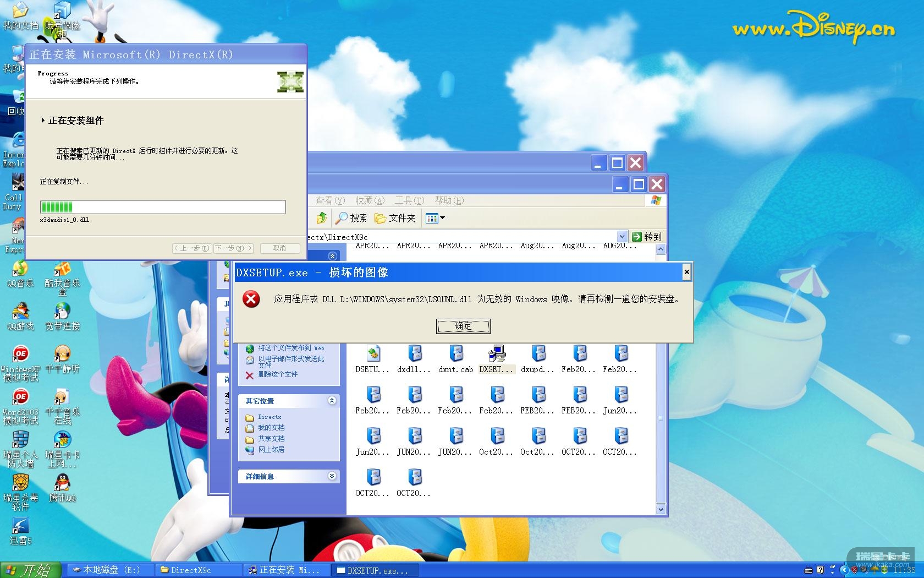Screen dimensions: 924x578
Task: Select the 瑞星个人防火墙 desktop icon
Action: click(20, 450)
